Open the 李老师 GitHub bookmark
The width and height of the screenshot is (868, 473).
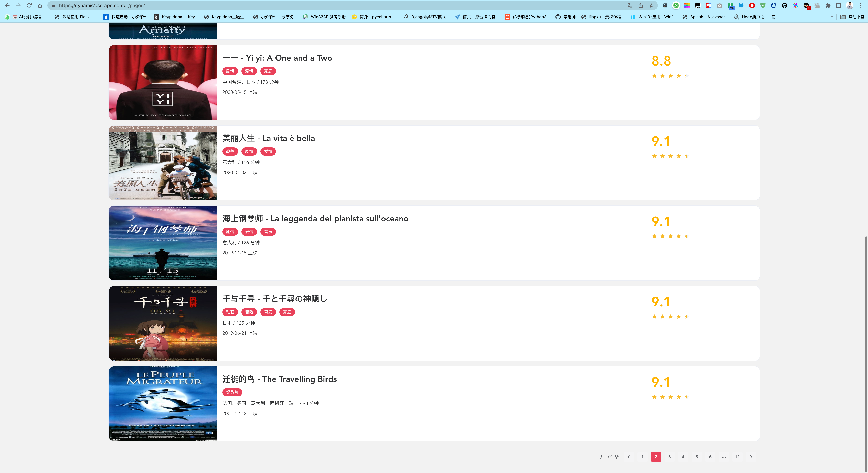point(566,17)
